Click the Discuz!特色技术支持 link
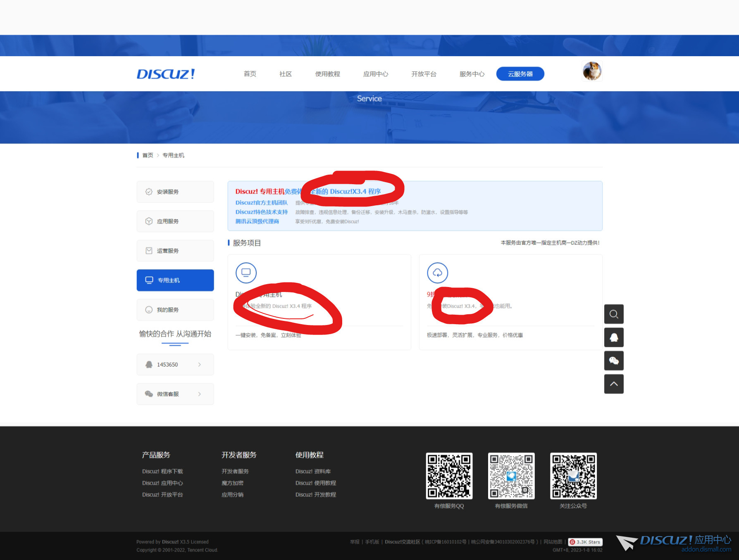This screenshot has height=560, width=739. coord(262,212)
